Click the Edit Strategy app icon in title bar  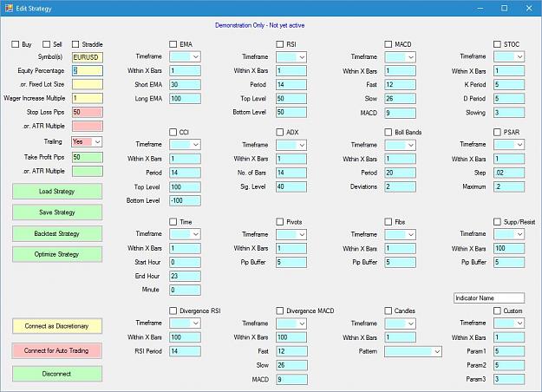coord(9,8)
